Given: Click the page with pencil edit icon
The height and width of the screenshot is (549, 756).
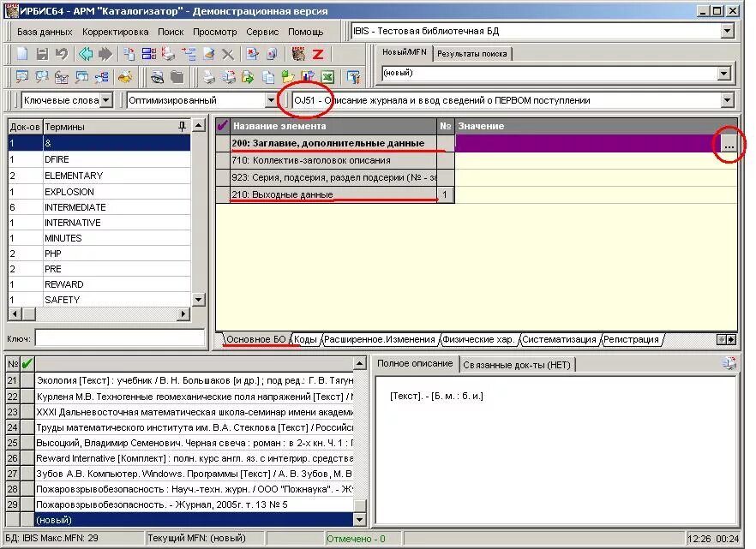Looking at the screenshot, I should tap(208, 54).
